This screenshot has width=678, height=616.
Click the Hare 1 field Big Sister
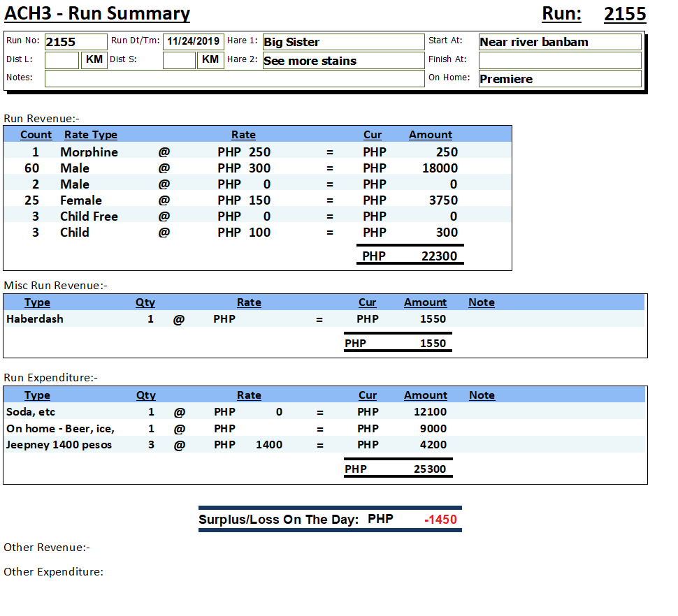point(342,42)
